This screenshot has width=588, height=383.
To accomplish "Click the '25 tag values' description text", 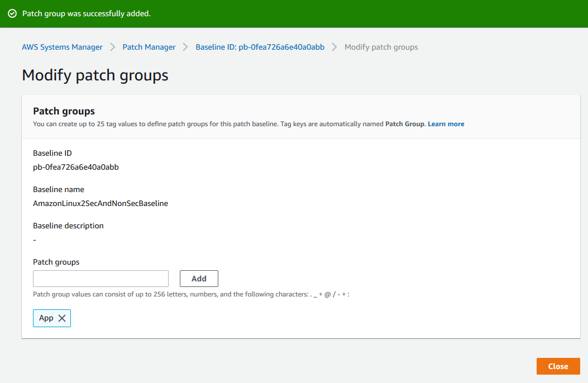I will [x=229, y=124].
